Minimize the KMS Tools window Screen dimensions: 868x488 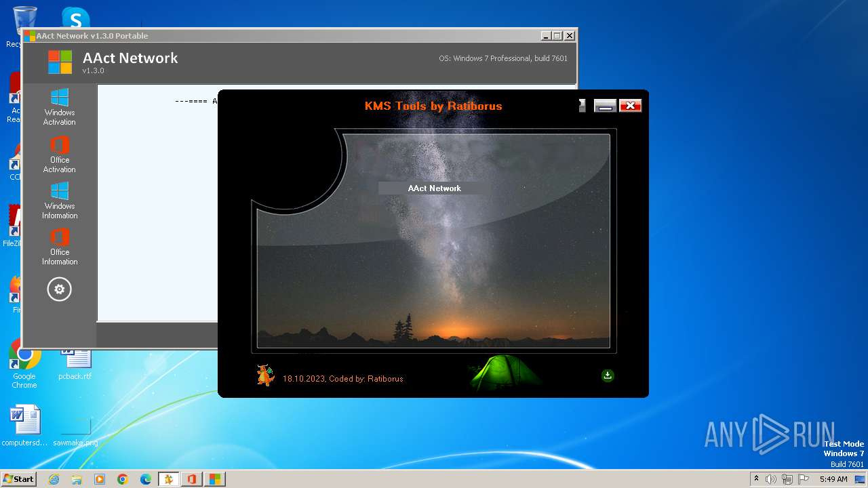point(605,105)
